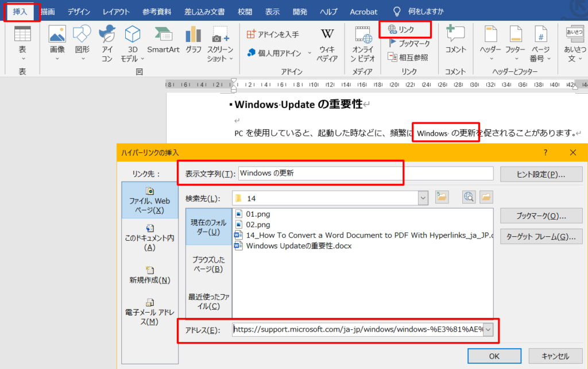Open the 校閲 ribbon tab
Screen dimensions: 588x369
pyautogui.click(x=245, y=11)
